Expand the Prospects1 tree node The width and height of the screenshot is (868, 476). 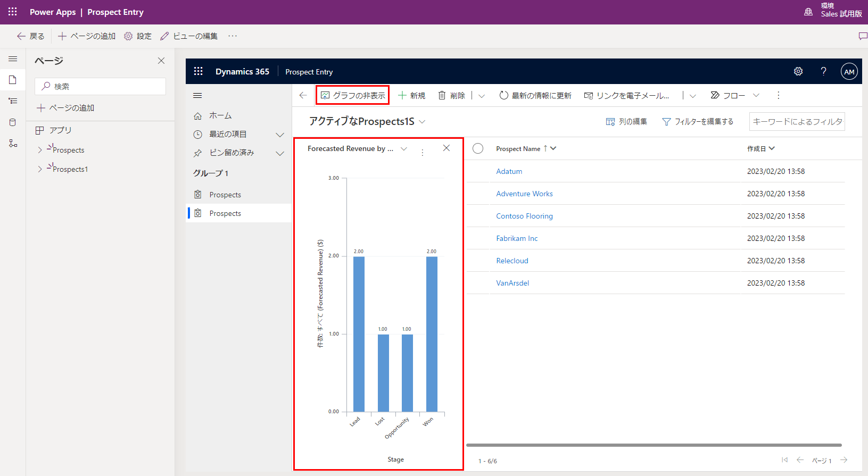(40, 169)
